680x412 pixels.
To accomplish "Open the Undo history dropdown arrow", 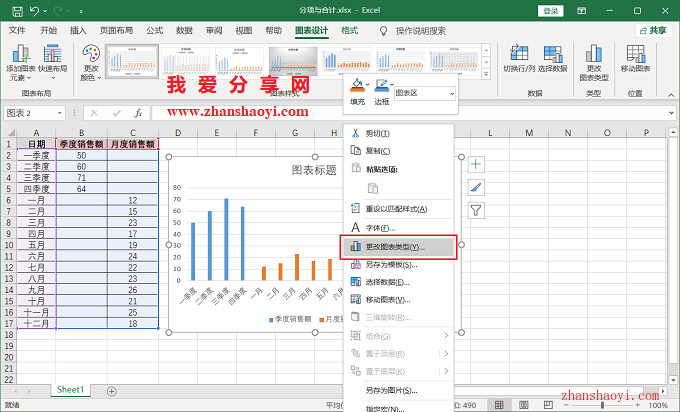I will (45, 11).
